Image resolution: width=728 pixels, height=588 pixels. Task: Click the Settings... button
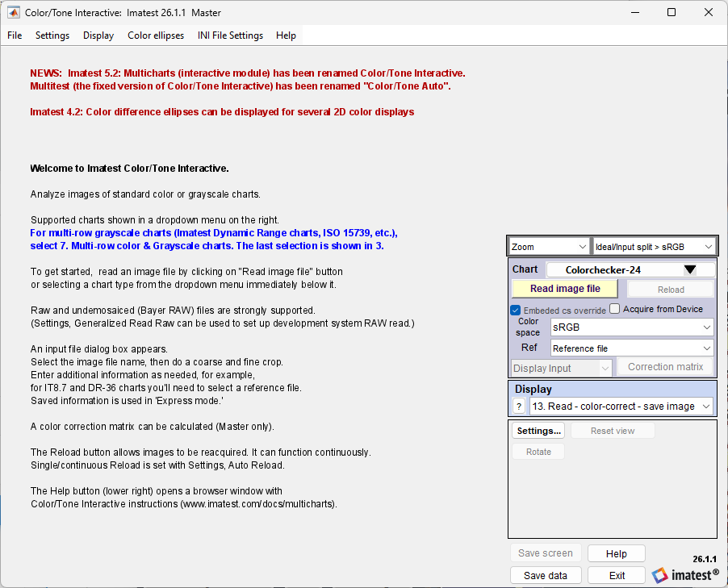point(538,431)
